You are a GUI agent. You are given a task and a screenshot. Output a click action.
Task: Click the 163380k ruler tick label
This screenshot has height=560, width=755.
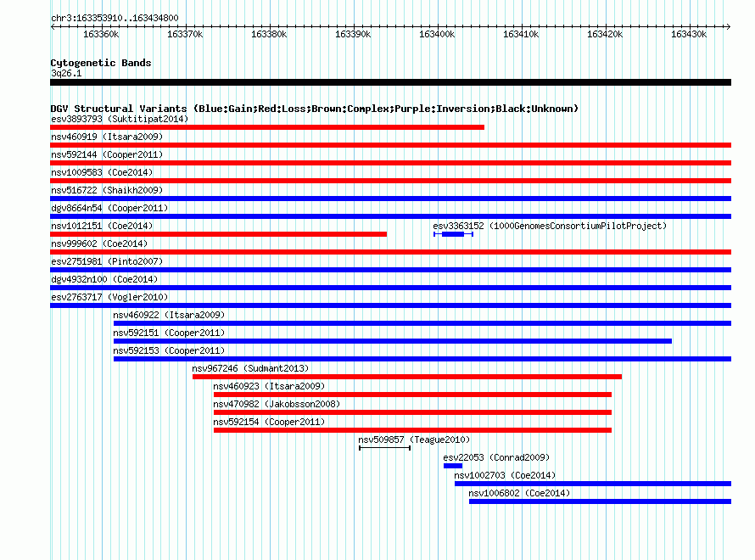[x=269, y=34]
